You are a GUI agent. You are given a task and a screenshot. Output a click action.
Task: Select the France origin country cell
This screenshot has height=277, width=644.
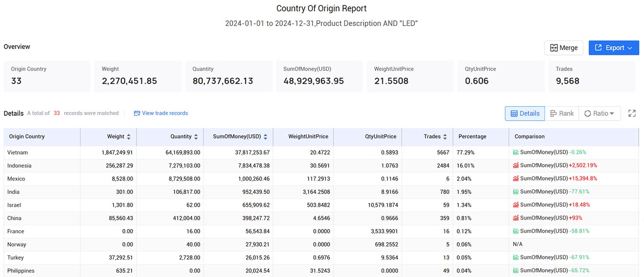point(42,231)
